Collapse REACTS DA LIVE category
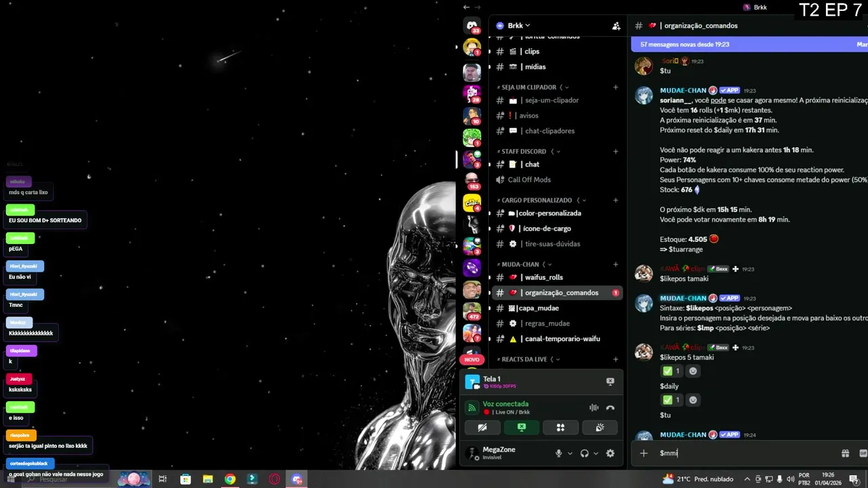 [x=528, y=359]
